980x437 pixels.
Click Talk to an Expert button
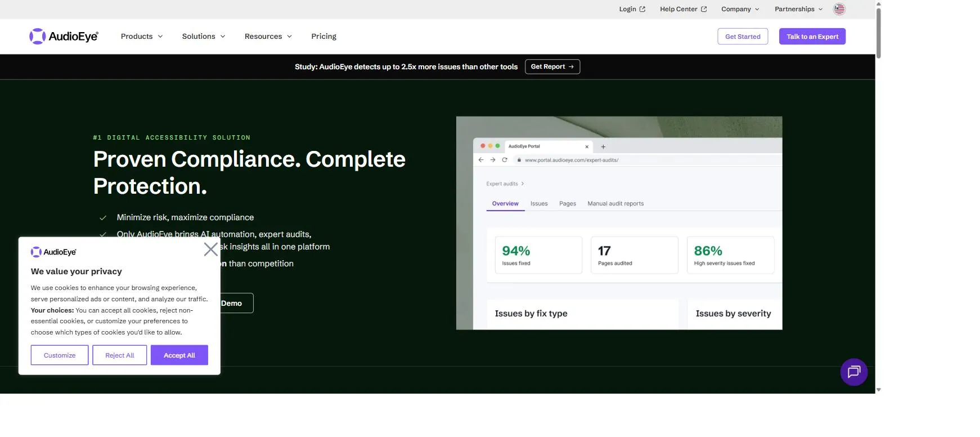point(812,37)
